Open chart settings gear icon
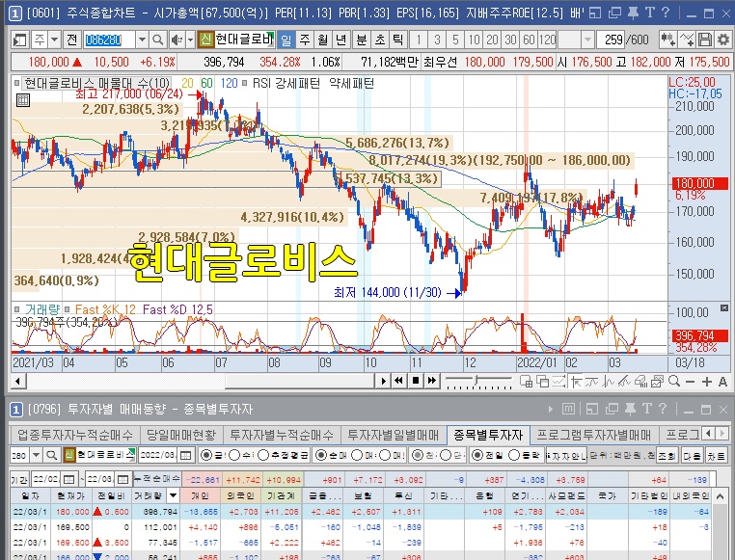Viewport: 735px width, 560px height. point(723,40)
